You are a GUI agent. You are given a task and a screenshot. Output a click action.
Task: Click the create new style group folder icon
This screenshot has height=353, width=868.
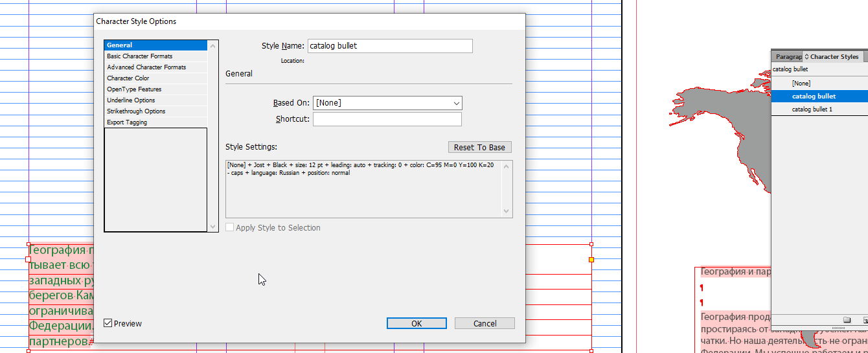click(847, 320)
